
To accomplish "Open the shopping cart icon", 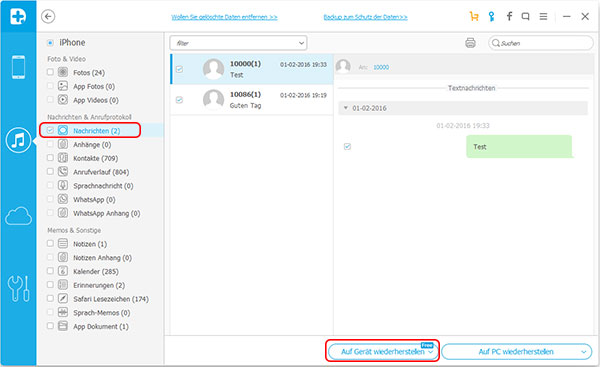I will (474, 16).
